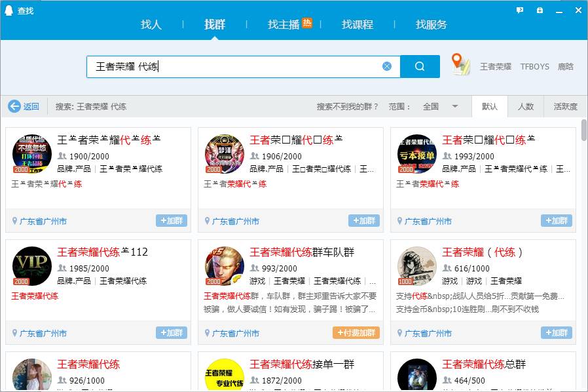Expand the 全国 range dropdown
The width and height of the screenshot is (588, 392).
point(455,106)
